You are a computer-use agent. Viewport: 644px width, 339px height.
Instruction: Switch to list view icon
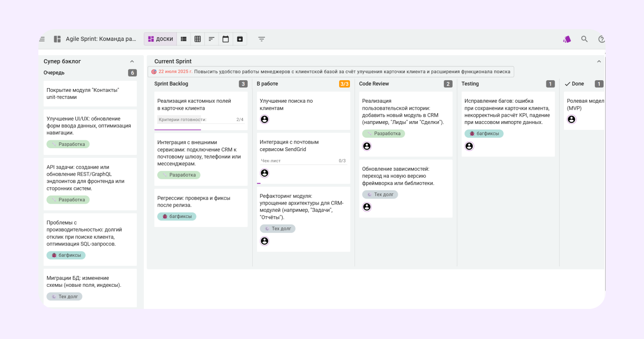click(184, 39)
